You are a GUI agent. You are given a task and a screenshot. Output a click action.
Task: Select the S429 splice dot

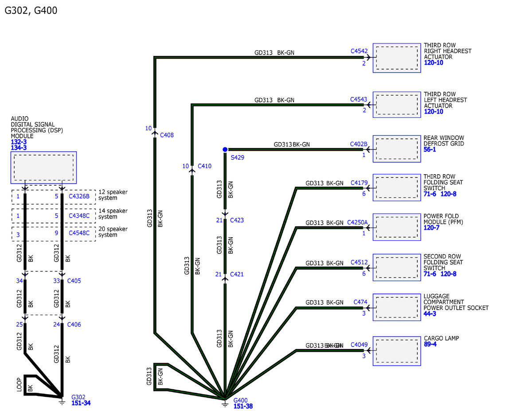coord(225,149)
